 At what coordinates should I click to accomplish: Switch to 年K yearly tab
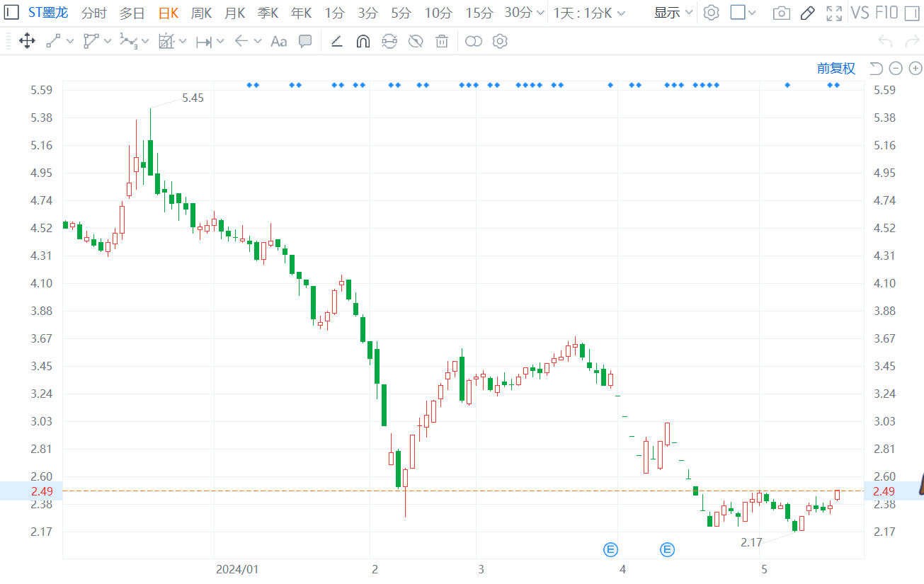coord(302,13)
